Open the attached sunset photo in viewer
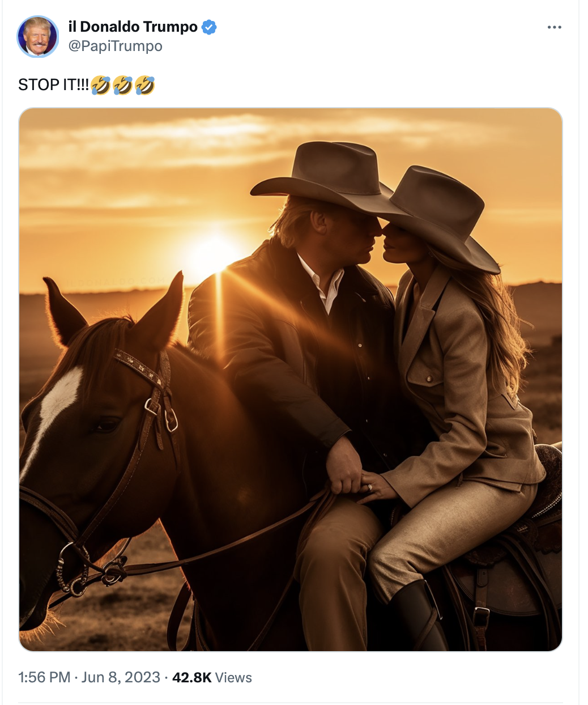Image resolution: width=588 pixels, height=705 pixels. 291,379
